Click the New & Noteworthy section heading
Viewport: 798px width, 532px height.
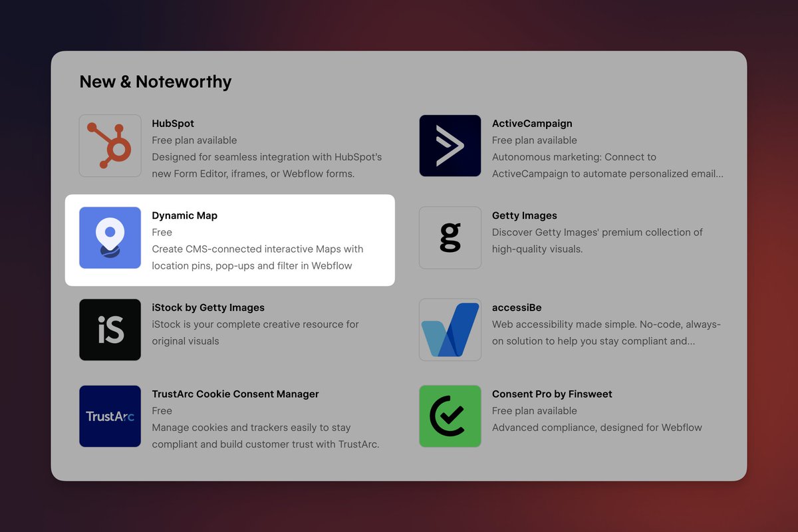coord(155,81)
